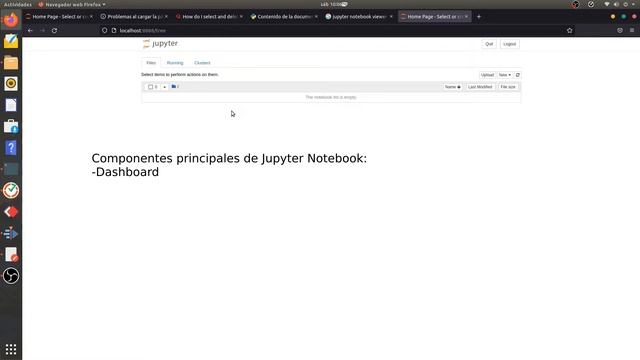The width and height of the screenshot is (640, 360).
Task: Launch Firefox from the dock
Action: tap(11, 20)
